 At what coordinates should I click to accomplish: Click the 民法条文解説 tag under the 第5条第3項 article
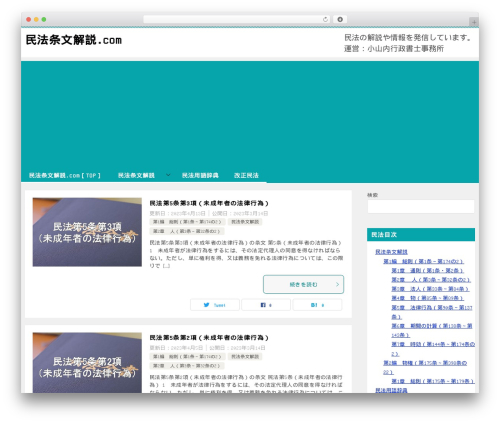245,222
